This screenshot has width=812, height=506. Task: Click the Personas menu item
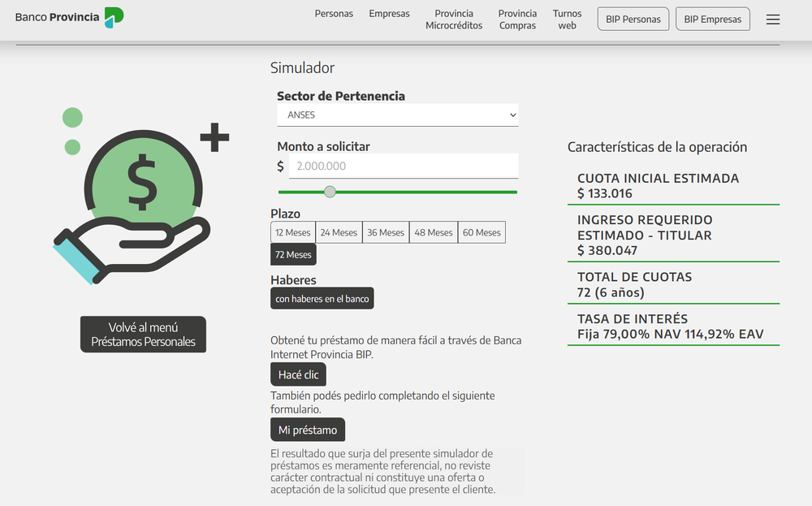334,14
